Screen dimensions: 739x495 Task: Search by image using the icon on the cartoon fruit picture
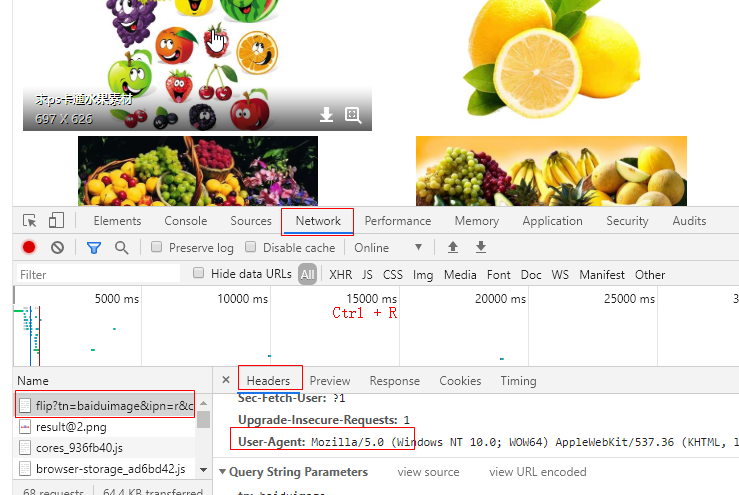point(353,115)
